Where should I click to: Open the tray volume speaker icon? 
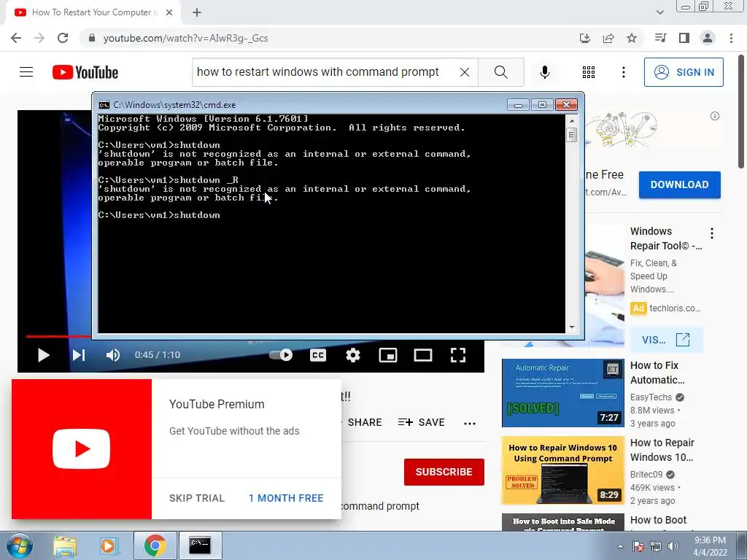pyautogui.click(x=673, y=546)
